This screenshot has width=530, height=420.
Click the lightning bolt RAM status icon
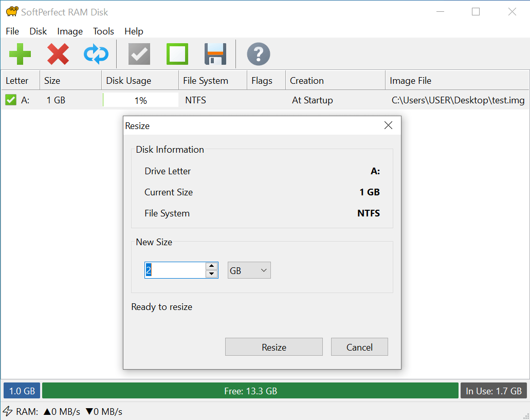click(8, 411)
